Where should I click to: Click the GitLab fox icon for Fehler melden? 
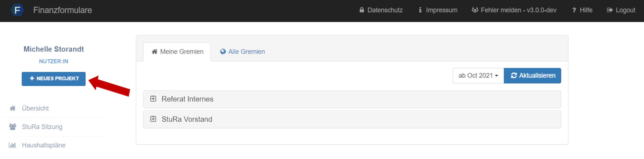pos(475,10)
